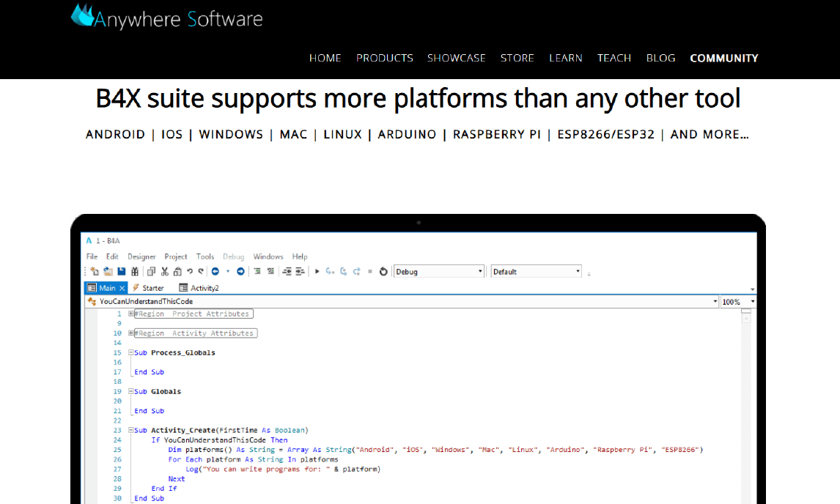Run the program with play icon
840x504 pixels.
[317, 272]
